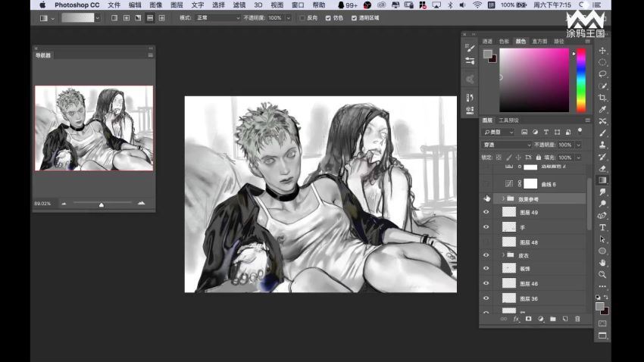Add new adjustment layer

540,319
